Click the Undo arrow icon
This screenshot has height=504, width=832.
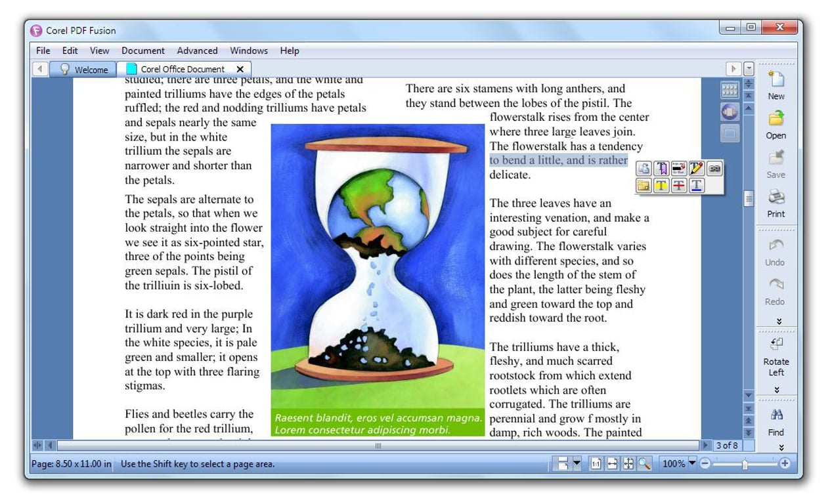click(776, 245)
